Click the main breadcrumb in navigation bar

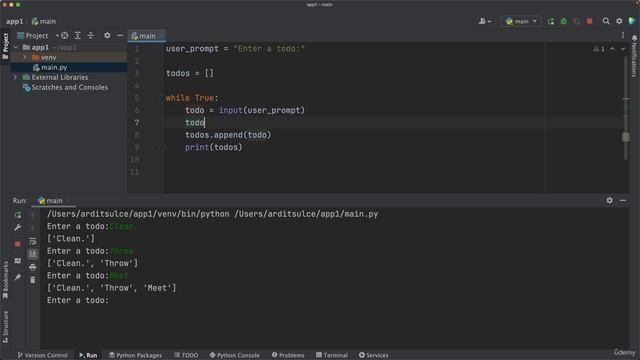44,21
